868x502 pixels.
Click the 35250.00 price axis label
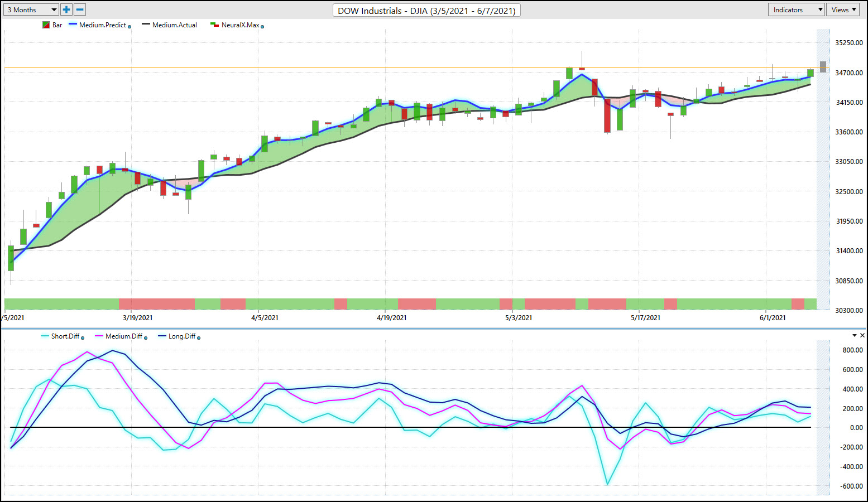point(849,43)
